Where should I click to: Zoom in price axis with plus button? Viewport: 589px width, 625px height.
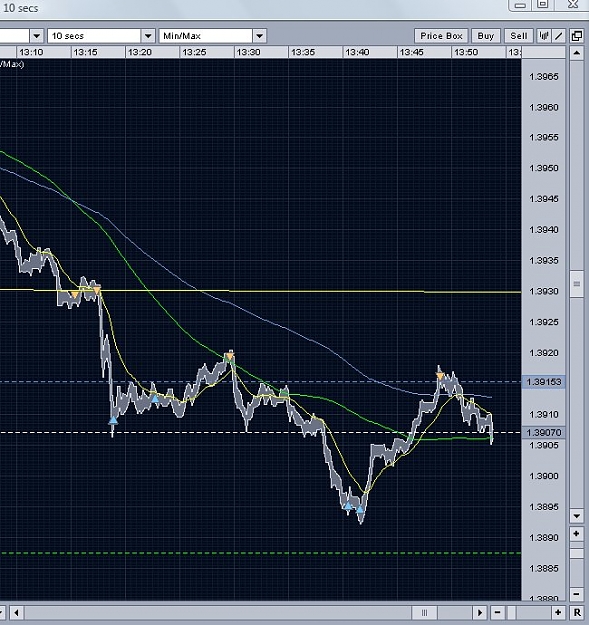576,534
